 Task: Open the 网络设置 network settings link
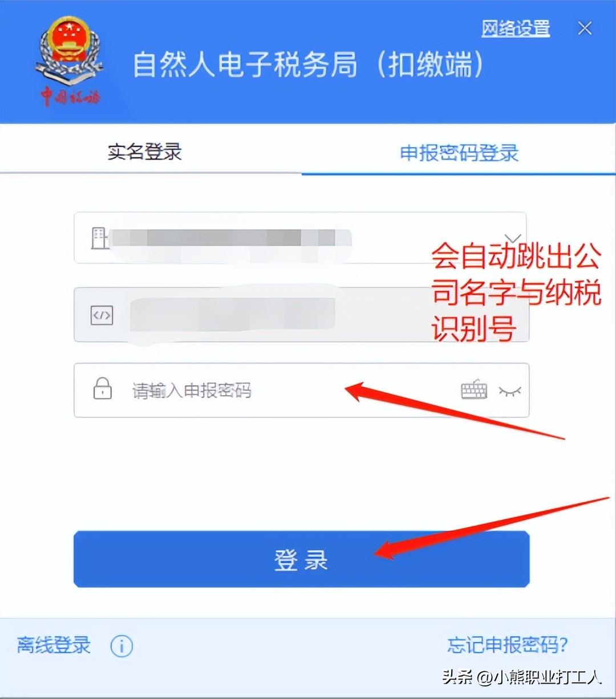(x=516, y=28)
